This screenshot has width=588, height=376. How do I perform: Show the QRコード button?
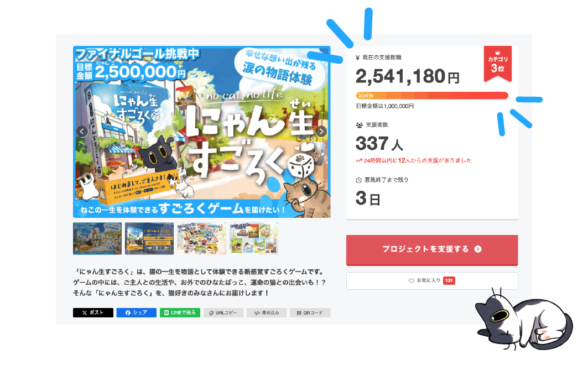tap(310, 312)
